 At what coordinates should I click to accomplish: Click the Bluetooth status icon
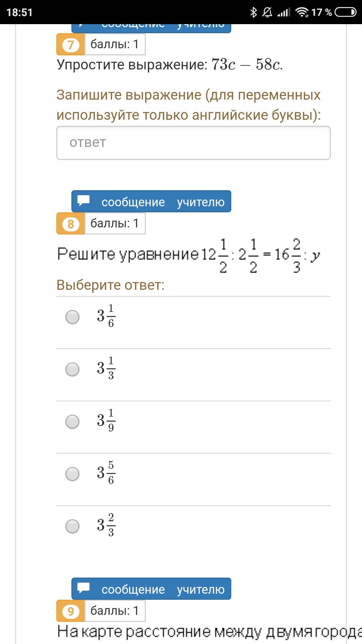point(253,12)
